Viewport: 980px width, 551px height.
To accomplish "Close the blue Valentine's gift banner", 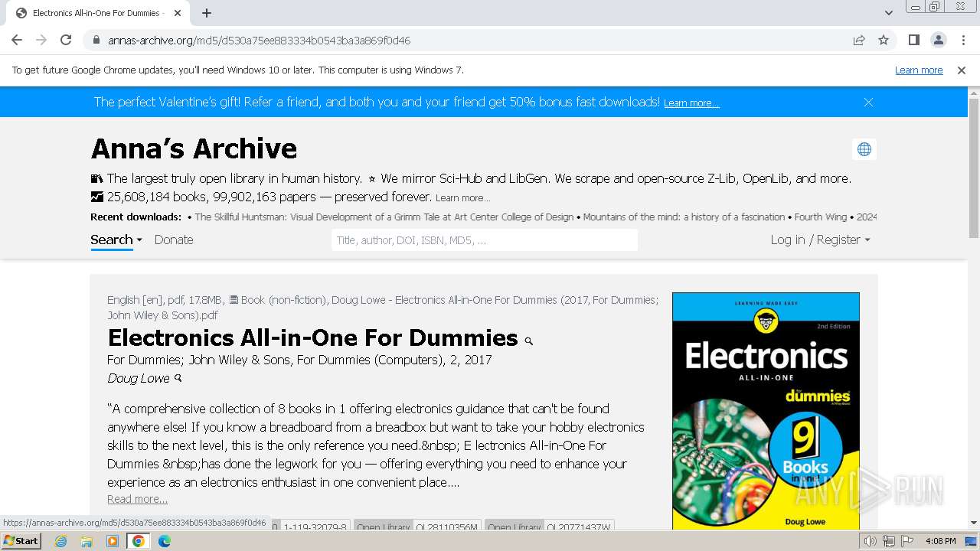I will (x=868, y=102).
